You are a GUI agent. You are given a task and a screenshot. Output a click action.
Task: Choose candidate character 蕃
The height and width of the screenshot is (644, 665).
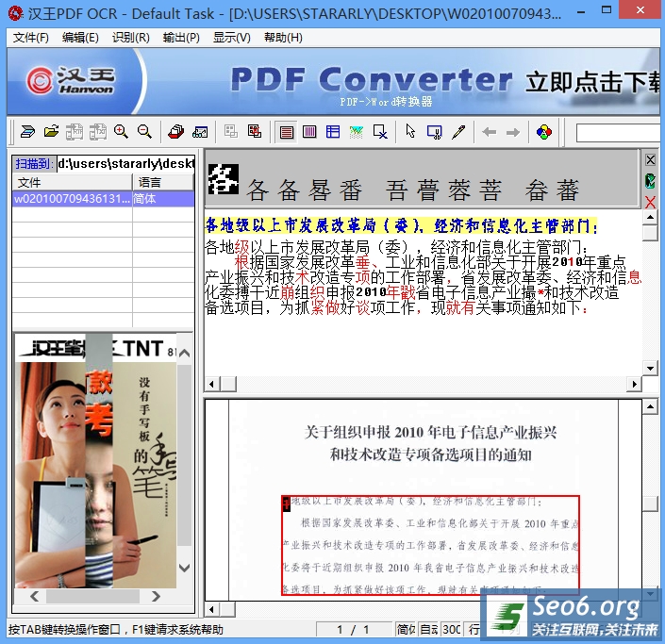click(x=568, y=190)
